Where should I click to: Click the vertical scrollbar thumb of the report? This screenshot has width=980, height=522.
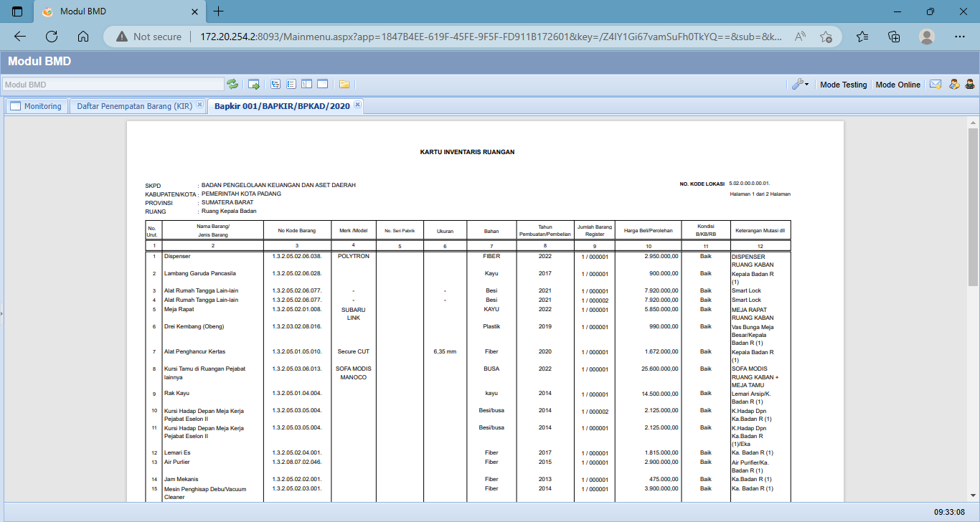pos(973,208)
